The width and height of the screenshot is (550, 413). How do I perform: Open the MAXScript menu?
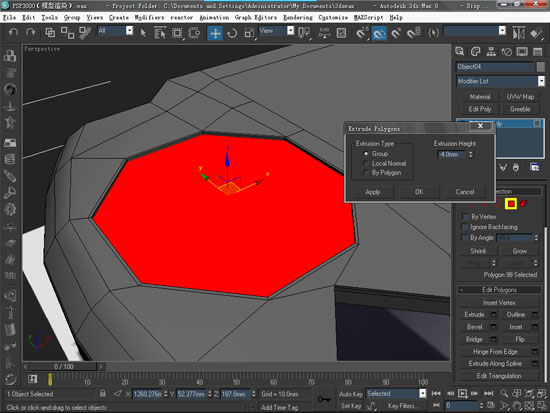(x=369, y=18)
